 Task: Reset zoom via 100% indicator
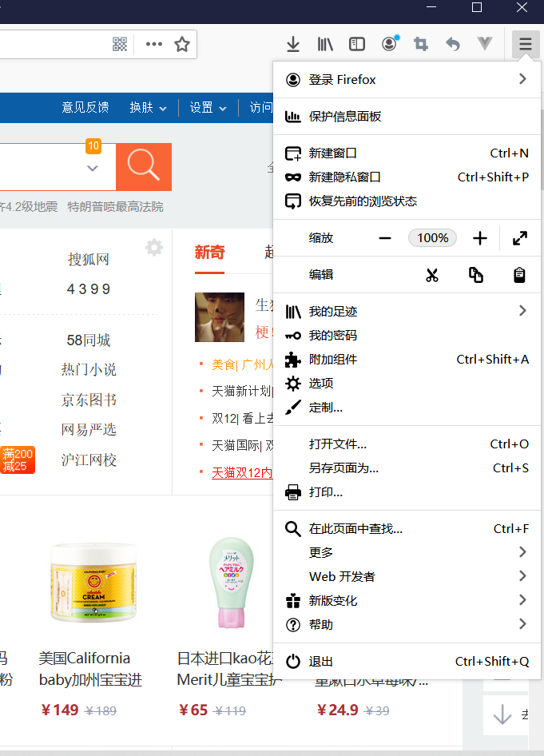click(433, 238)
